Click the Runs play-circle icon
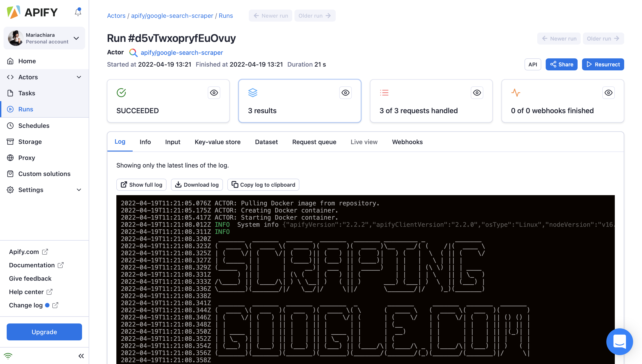 click(x=10, y=109)
